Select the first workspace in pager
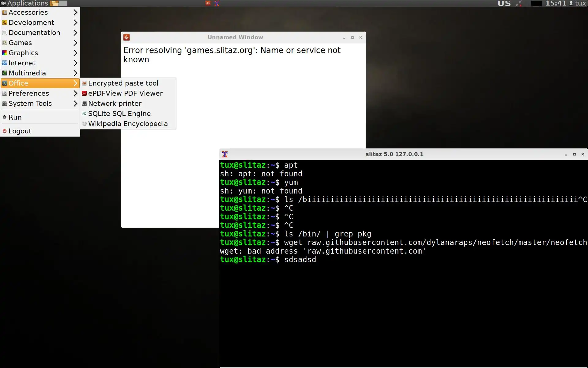The image size is (588, 368). click(x=55, y=3)
